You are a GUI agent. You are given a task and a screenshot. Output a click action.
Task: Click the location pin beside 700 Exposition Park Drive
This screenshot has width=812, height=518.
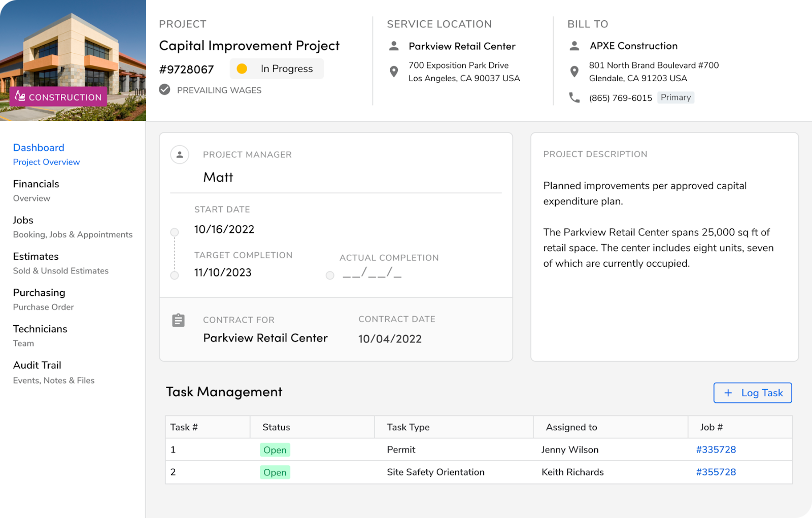click(x=394, y=71)
